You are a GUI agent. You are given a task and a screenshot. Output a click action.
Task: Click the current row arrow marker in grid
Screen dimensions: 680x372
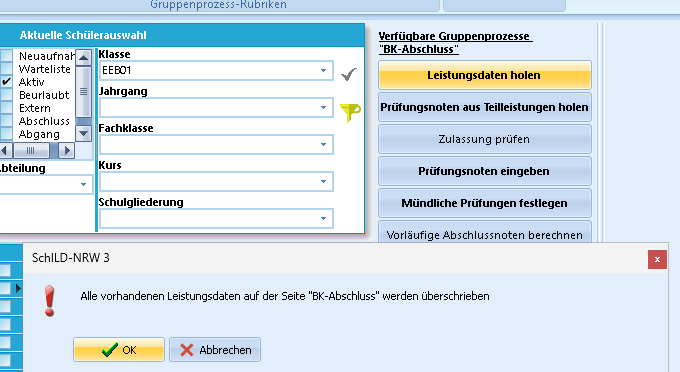pos(18,288)
